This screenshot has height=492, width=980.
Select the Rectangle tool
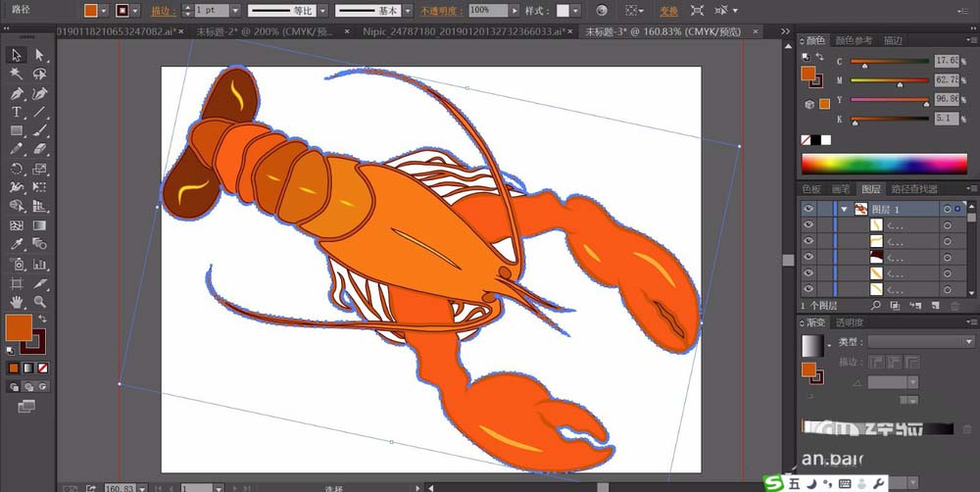[x=17, y=130]
